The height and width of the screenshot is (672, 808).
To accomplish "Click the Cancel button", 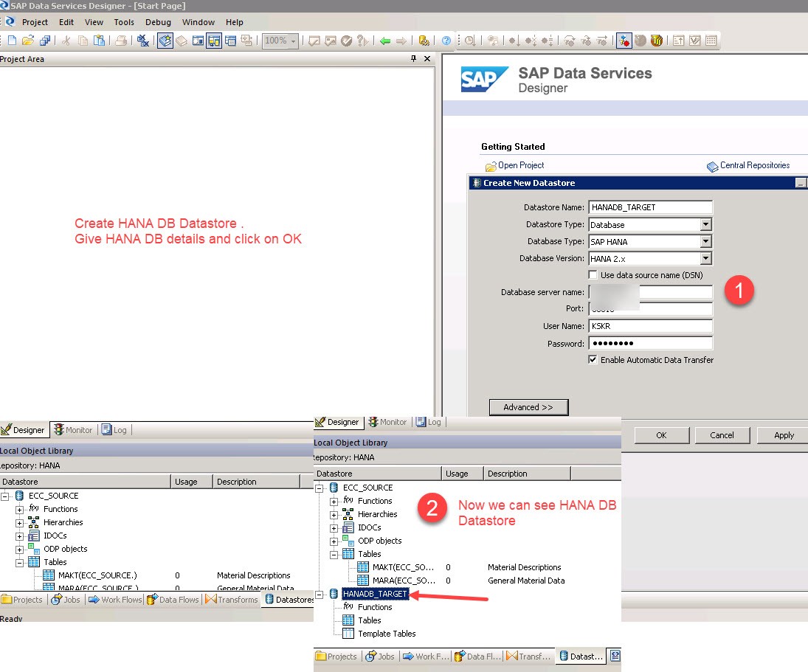I will pos(722,435).
